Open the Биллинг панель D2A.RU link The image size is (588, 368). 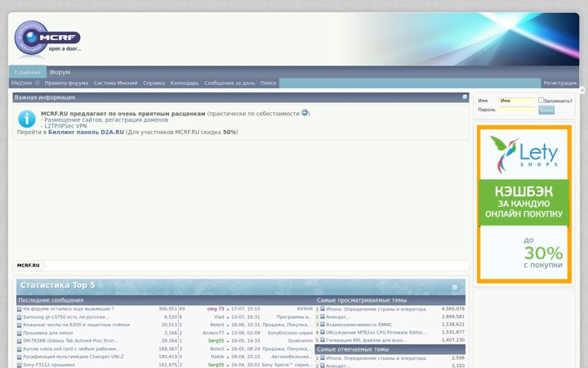[x=86, y=132]
